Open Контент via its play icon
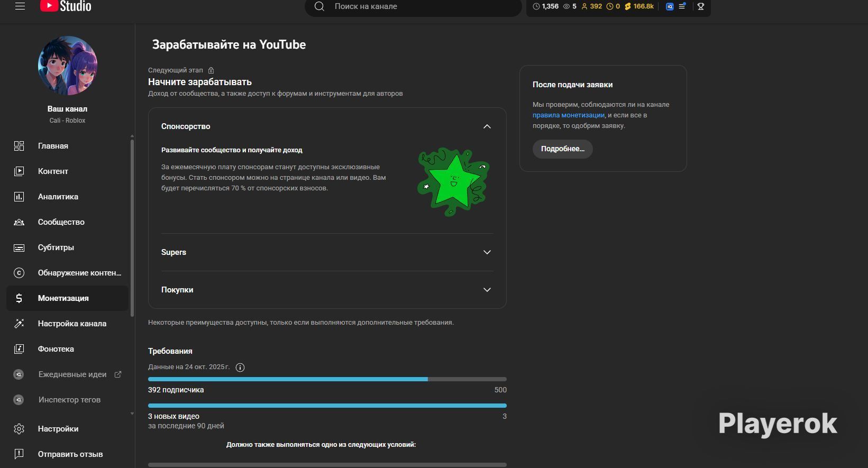868x468 pixels. pyautogui.click(x=19, y=171)
